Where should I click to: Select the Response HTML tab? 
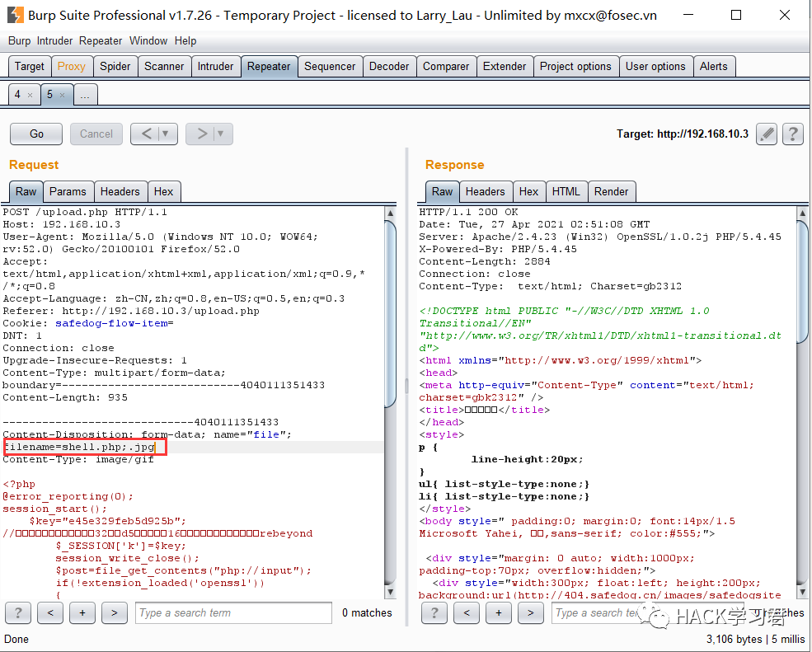pyautogui.click(x=566, y=191)
